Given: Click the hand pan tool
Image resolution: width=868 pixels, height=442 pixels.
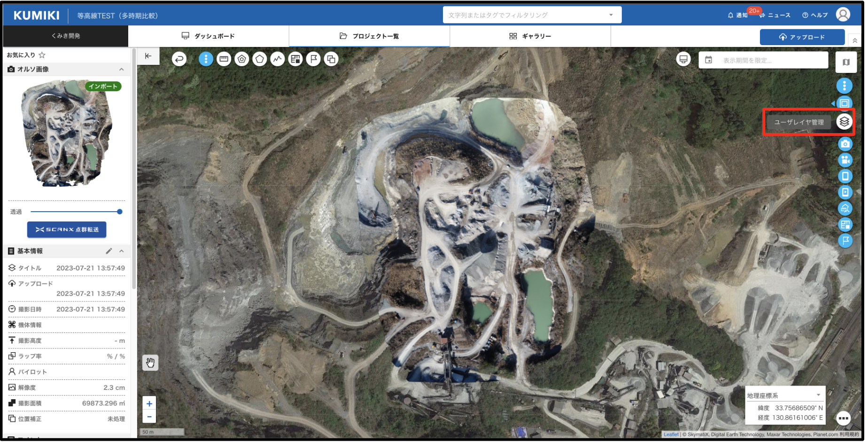Looking at the screenshot, I should pos(150,363).
